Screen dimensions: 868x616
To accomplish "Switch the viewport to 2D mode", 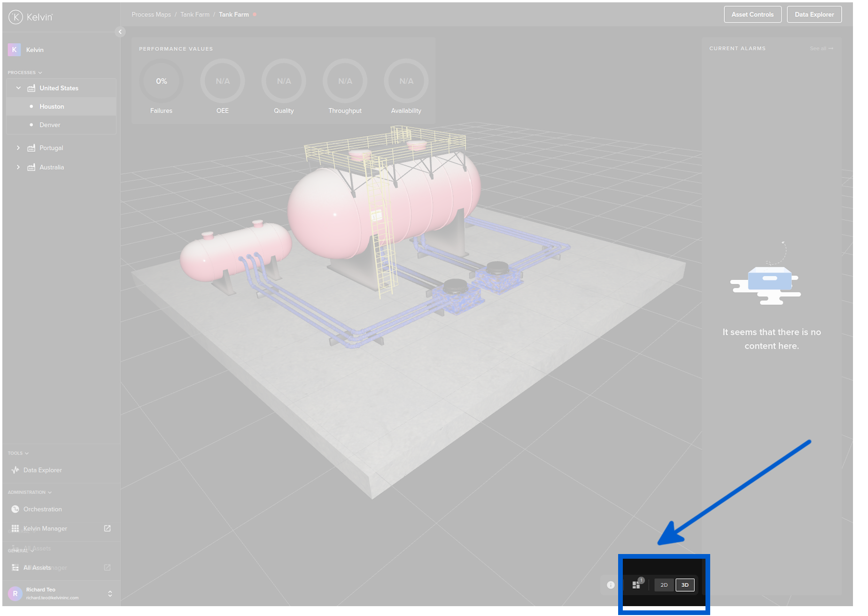I will [664, 585].
